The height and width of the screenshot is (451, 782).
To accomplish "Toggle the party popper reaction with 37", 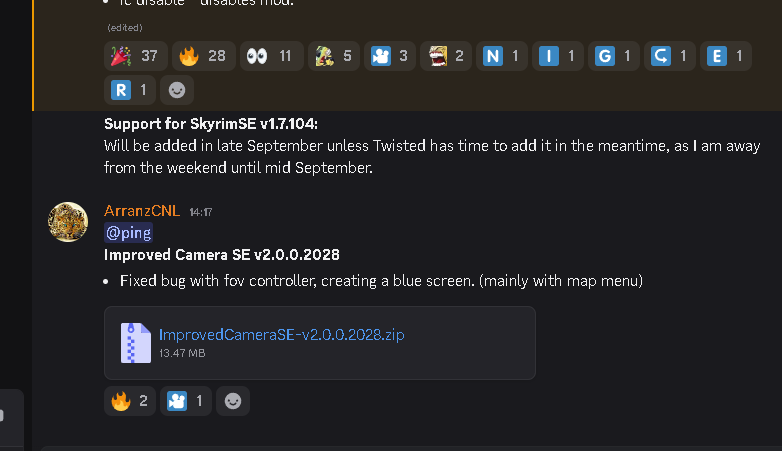I will 135,56.
